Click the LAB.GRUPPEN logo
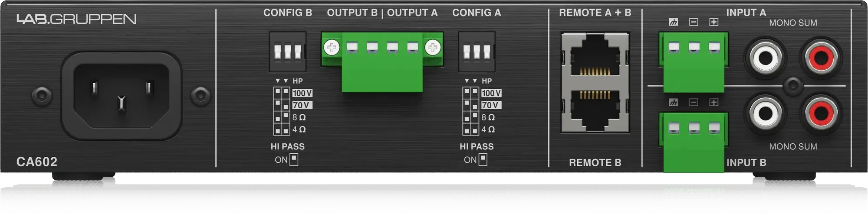868x220 pixels. coord(76,19)
